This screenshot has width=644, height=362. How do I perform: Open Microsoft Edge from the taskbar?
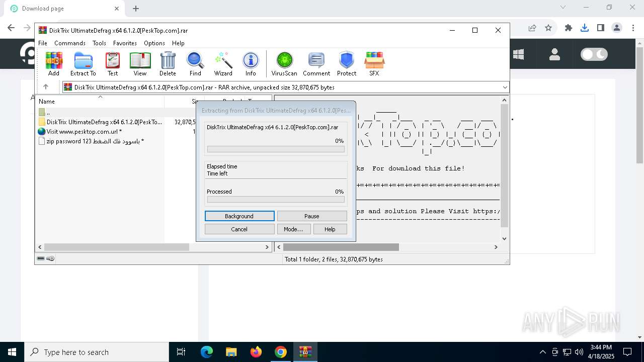(x=207, y=352)
